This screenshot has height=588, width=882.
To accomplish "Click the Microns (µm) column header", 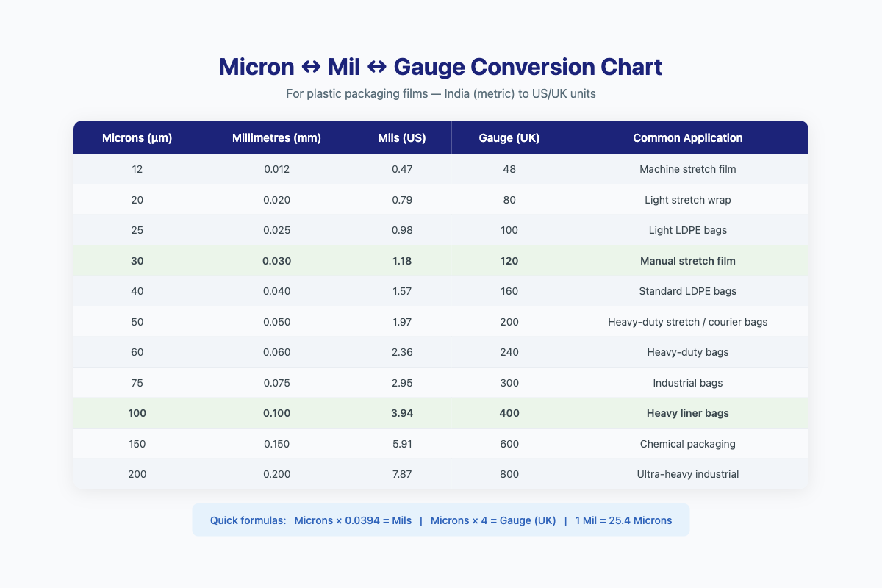I will click(137, 137).
